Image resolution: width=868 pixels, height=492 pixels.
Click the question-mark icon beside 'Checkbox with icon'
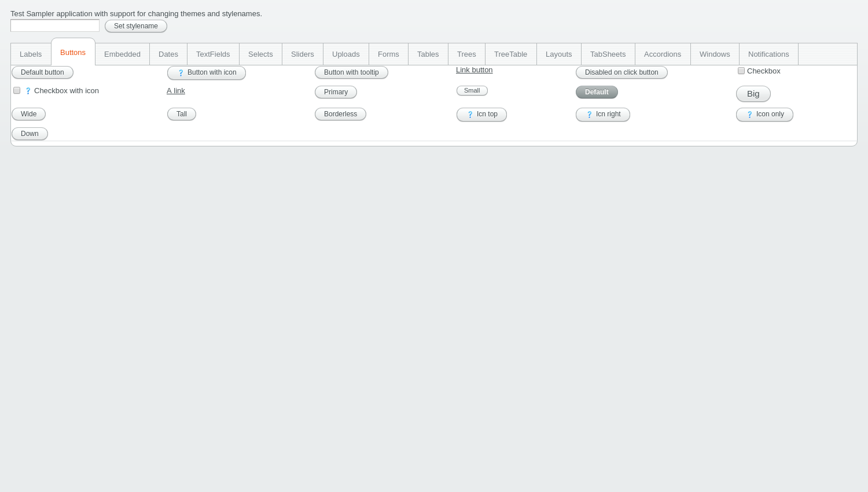click(28, 91)
